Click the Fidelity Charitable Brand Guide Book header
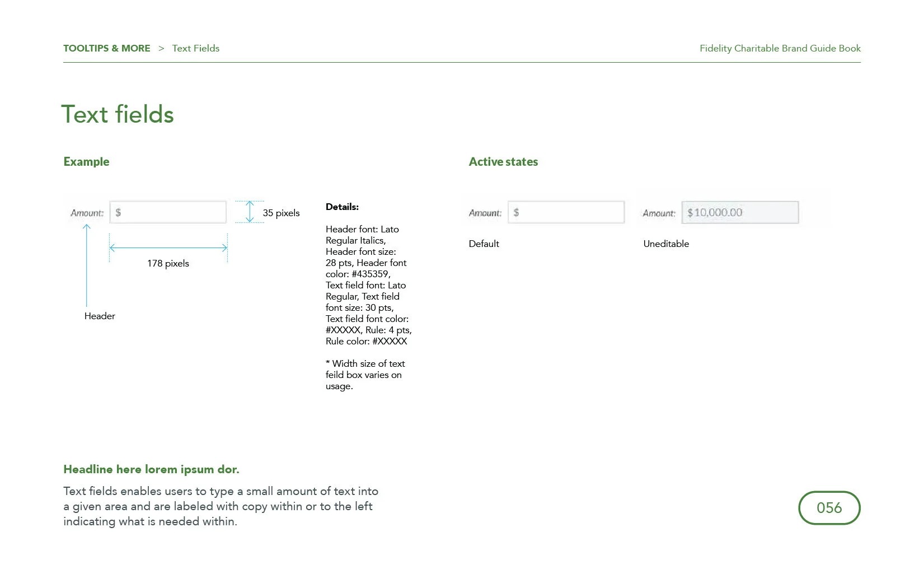The width and height of the screenshot is (924, 588). click(x=780, y=48)
